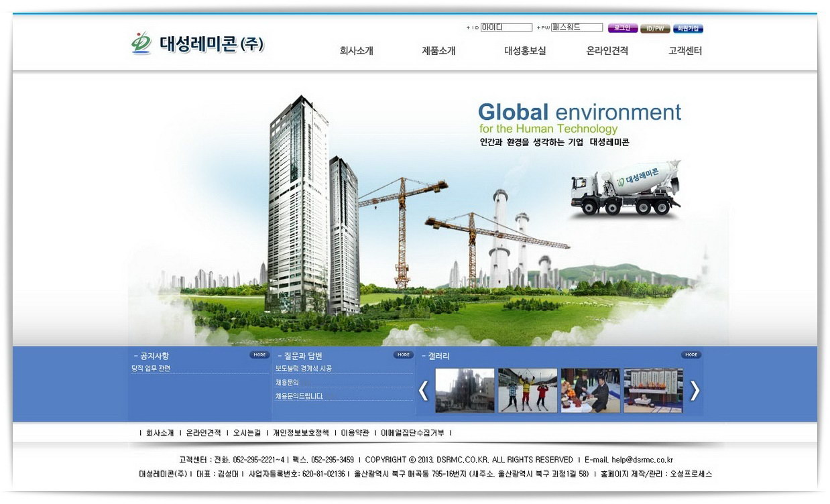Open the ritual table gallery thumbnail
The width and height of the screenshot is (830, 504).
(654, 390)
